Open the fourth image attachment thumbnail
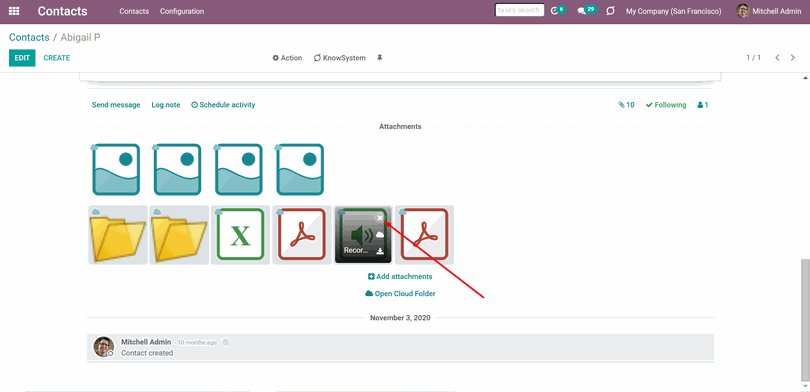Image resolution: width=810 pixels, height=392 pixels. point(300,169)
